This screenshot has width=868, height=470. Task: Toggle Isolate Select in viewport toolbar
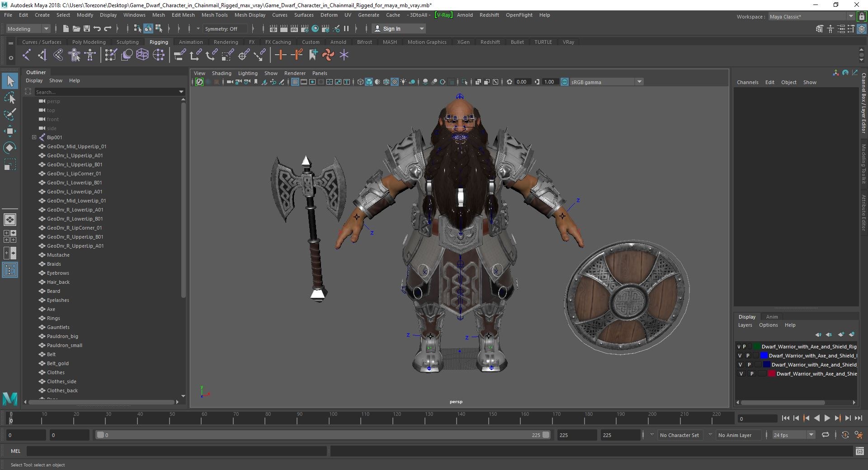click(x=465, y=82)
